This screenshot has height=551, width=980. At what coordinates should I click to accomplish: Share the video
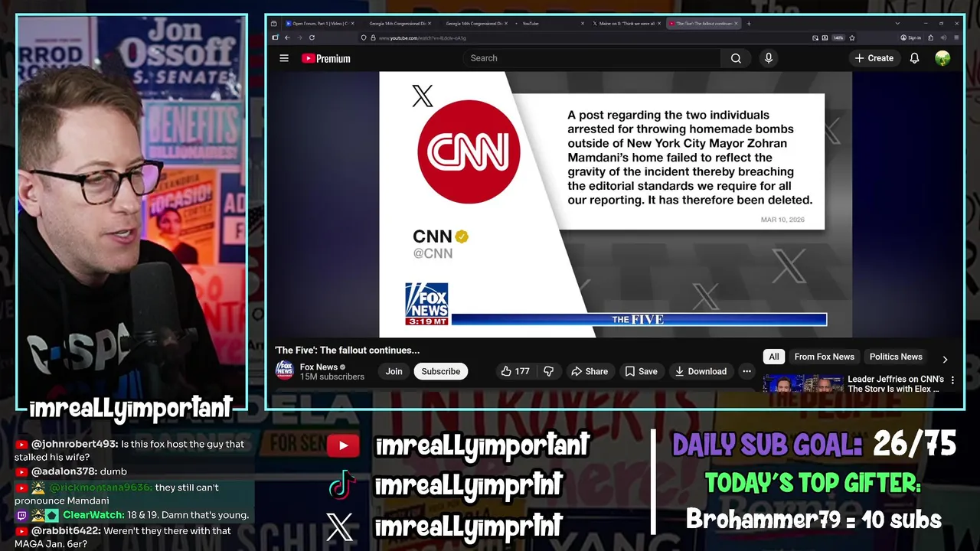pyautogui.click(x=589, y=371)
